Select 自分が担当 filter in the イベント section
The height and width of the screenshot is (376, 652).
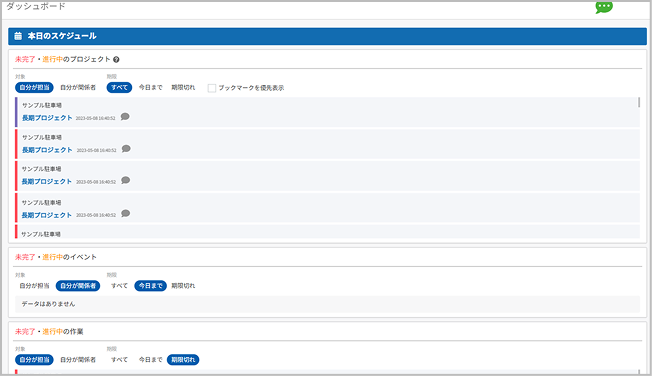point(35,286)
